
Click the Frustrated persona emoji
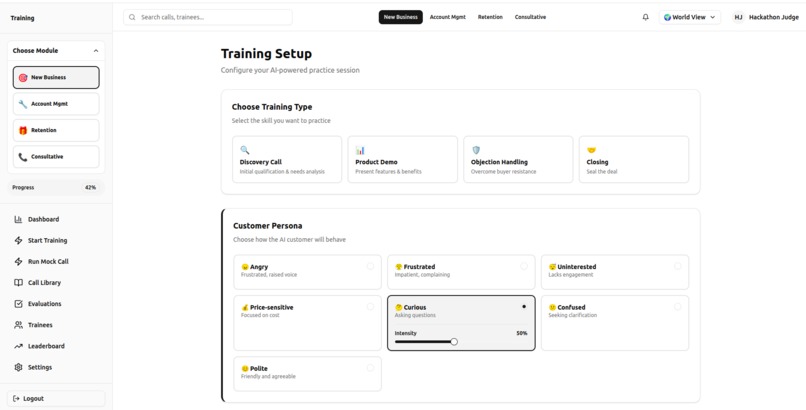[398, 267]
